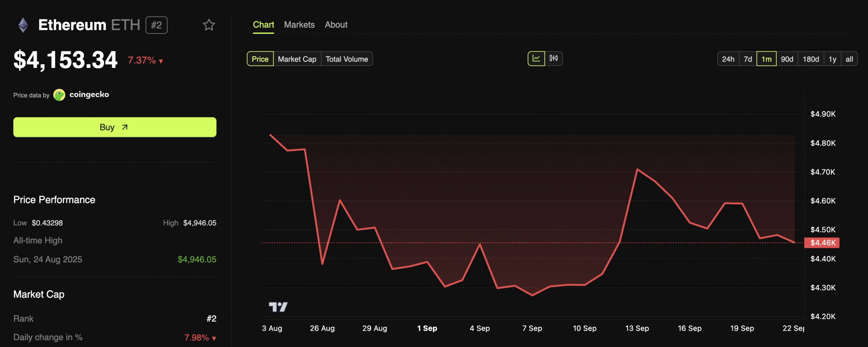868x347 pixels.
Task: Click the TradingView logo on chart
Action: coord(278,307)
